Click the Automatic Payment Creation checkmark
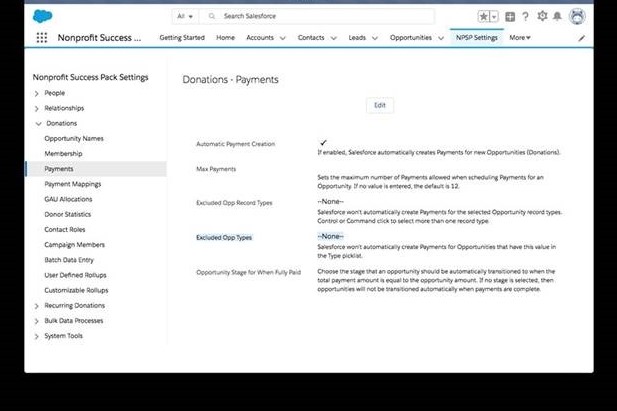 pyautogui.click(x=323, y=143)
